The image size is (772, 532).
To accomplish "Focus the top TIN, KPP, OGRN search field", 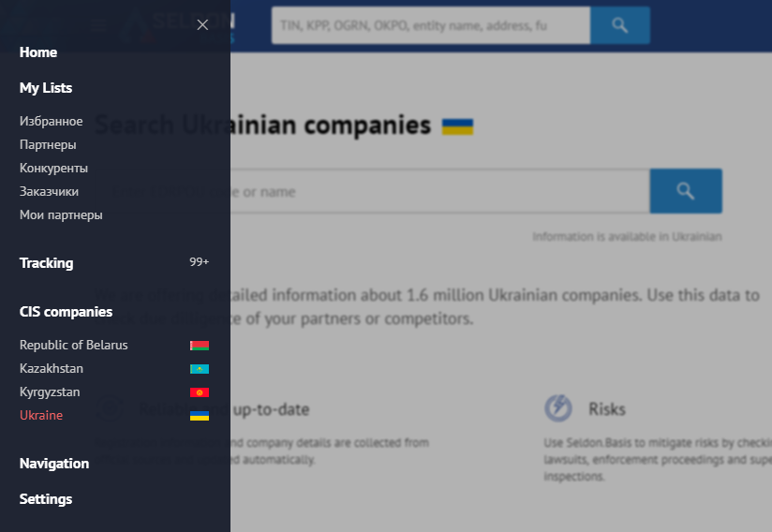I will (431, 25).
